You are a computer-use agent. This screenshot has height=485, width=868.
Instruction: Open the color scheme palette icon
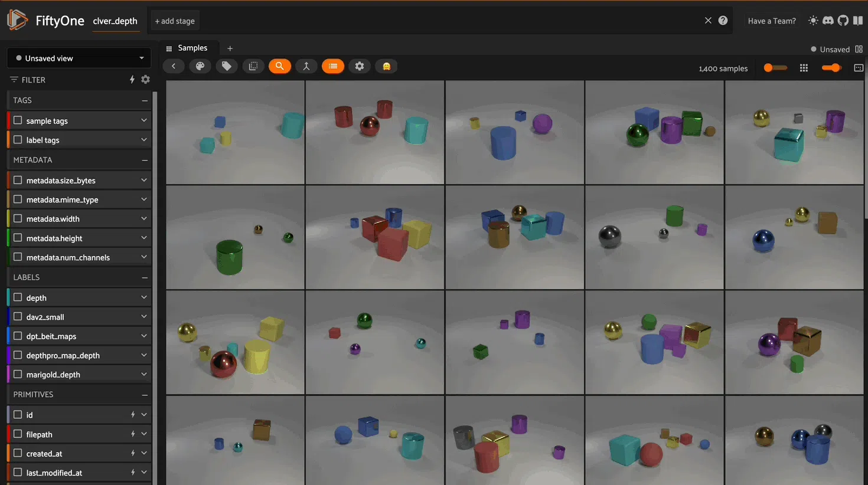click(200, 66)
